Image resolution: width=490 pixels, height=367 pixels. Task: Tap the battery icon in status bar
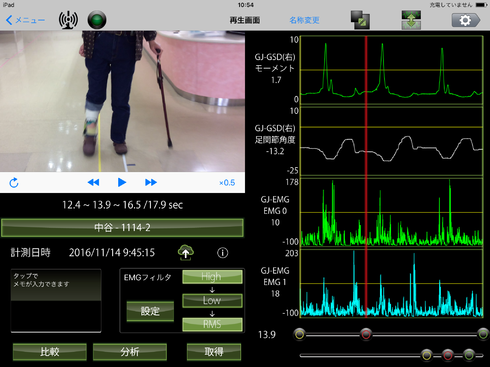pos(482,5)
